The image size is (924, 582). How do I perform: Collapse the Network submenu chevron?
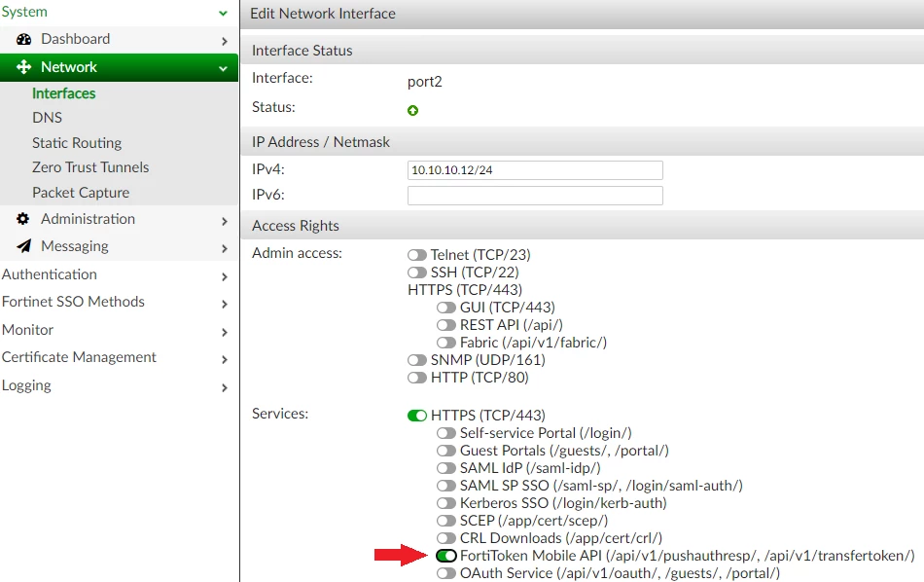223,68
